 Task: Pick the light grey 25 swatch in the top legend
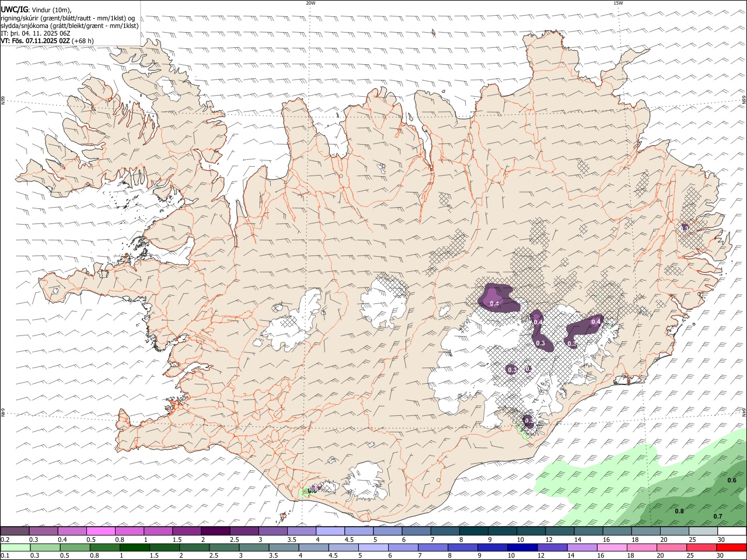pyautogui.click(x=703, y=531)
